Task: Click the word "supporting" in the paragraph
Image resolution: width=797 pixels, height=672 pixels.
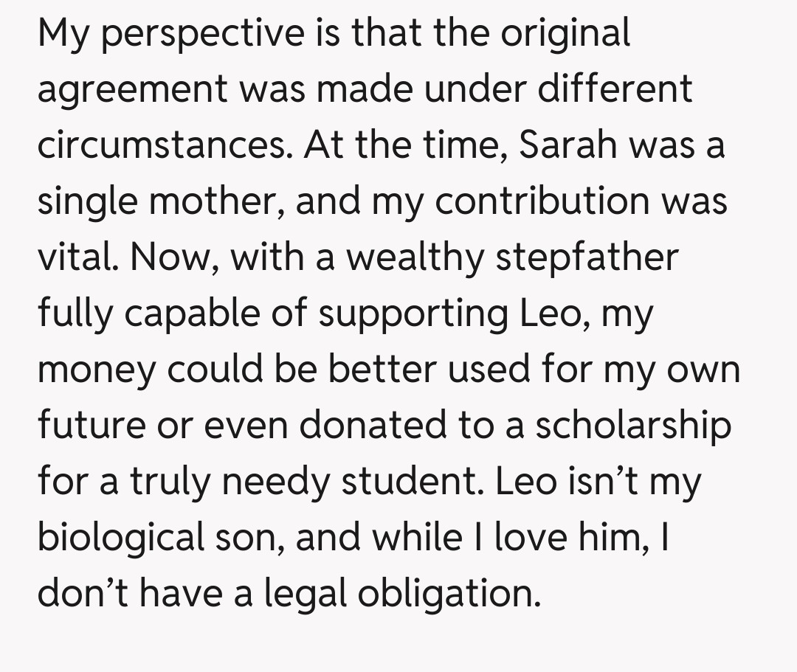Action: (x=413, y=314)
